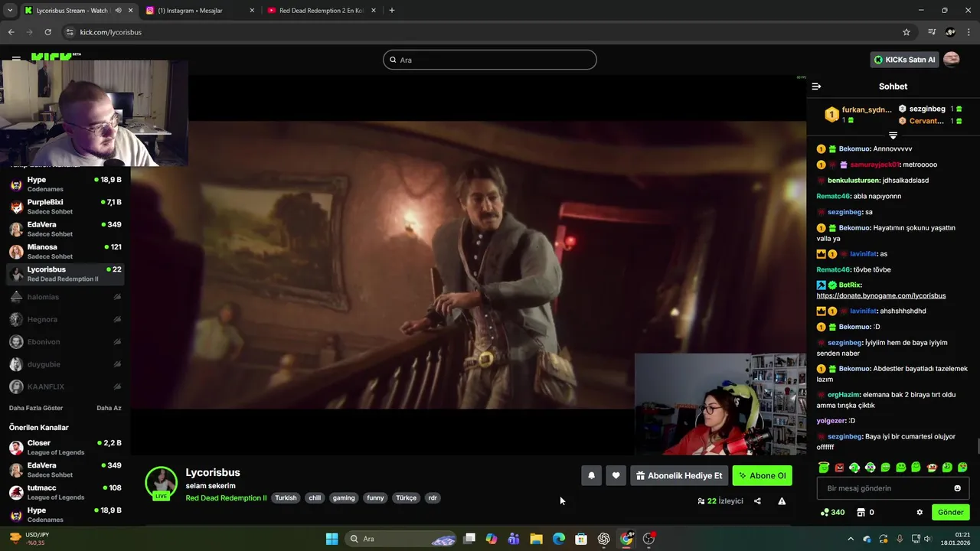Viewport: 980px width, 551px height.
Task: Show hidden system tray icons
Action: click(850, 539)
